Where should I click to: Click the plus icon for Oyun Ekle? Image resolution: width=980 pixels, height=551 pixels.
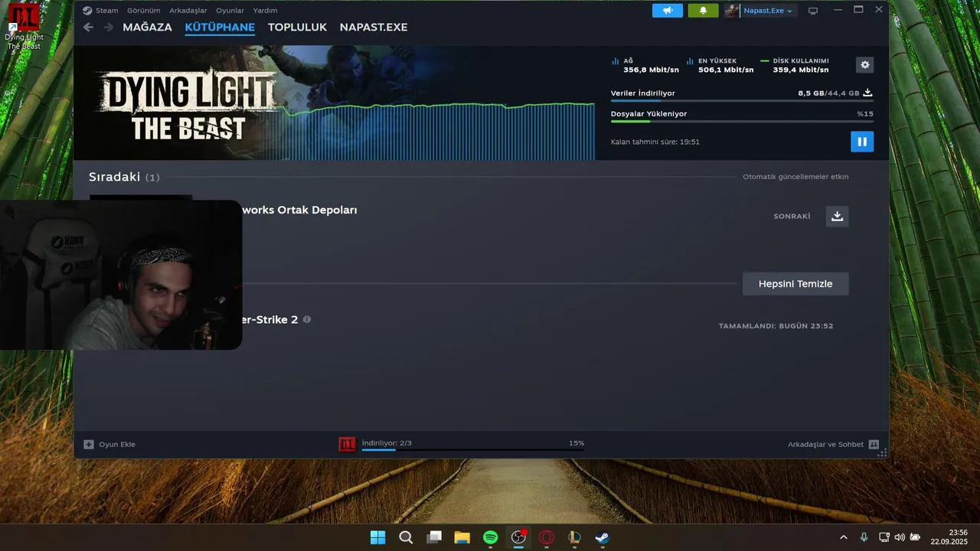[89, 444]
